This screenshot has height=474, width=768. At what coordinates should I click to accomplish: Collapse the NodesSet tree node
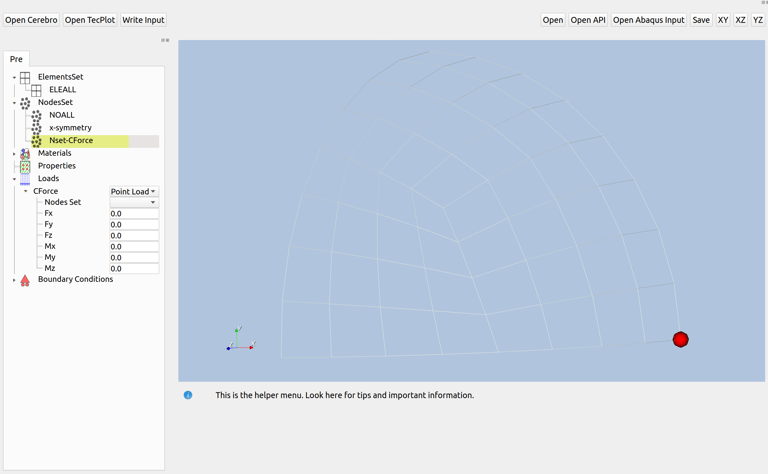point(14,103)
